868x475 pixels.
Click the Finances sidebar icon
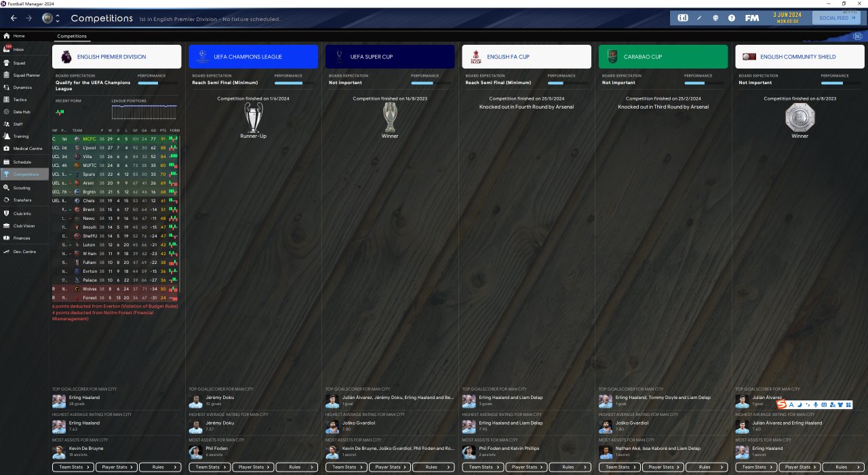coord(7,238)
